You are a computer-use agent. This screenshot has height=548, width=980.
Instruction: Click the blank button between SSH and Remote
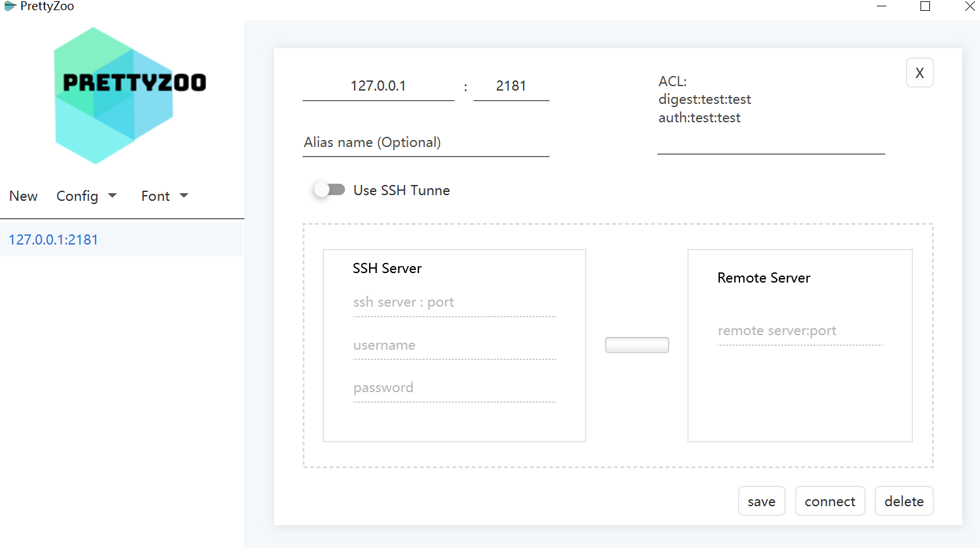tap(637, 345)
